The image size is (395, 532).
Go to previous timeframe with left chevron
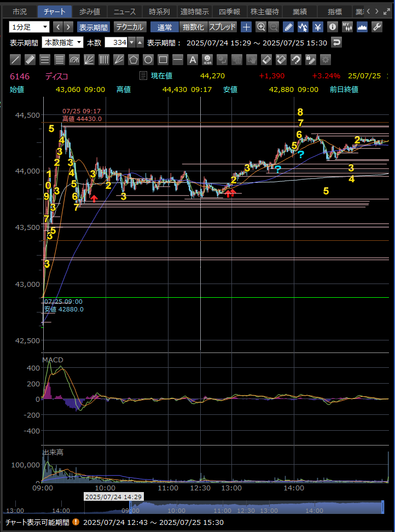(59, 27)
